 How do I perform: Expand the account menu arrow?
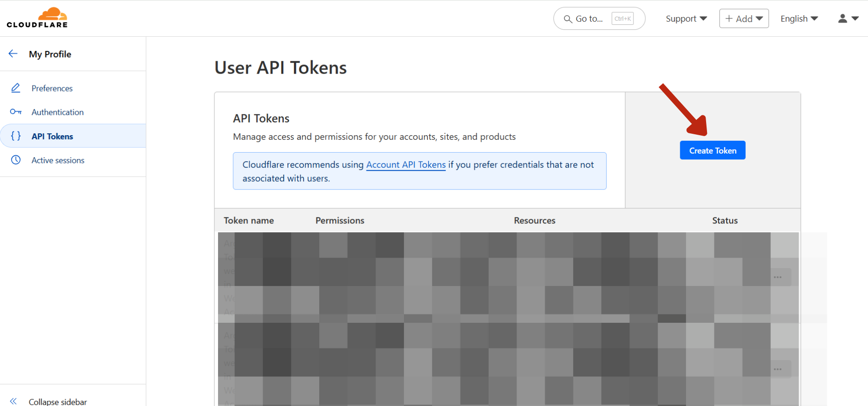point(855,18)
